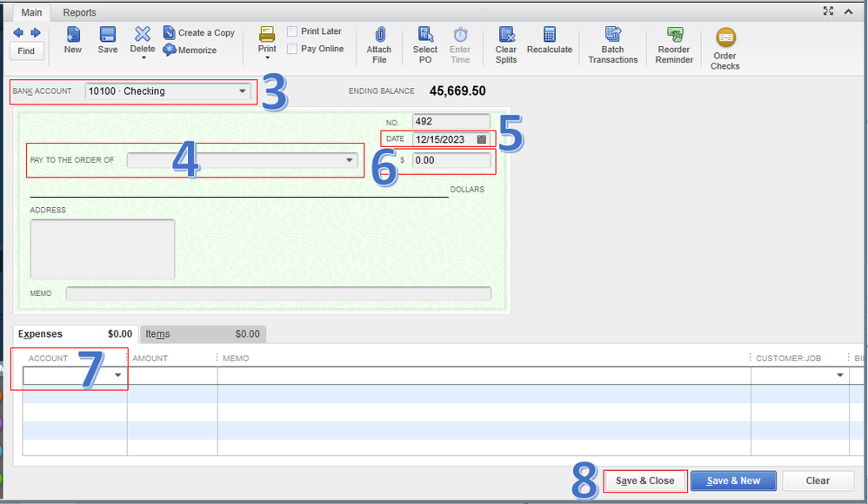The width and height of the screenshot is (868, 504).
Task: Recalculate the check amount
Action: coord(550,40)
